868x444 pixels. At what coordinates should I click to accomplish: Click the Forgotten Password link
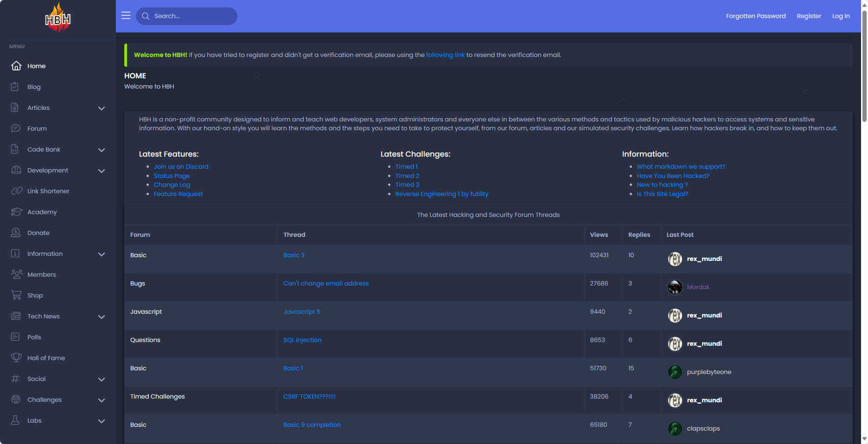(x=756, y=16)
